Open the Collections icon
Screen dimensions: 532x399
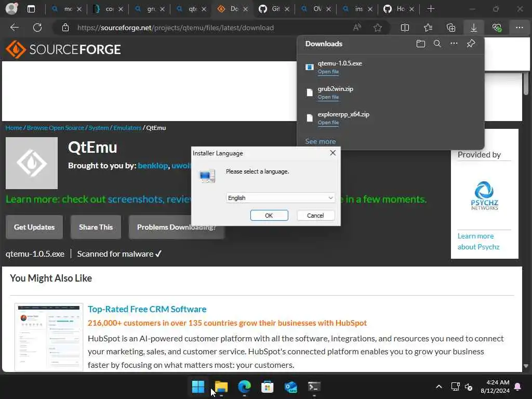pyautogui.click(x=451, y=28)
